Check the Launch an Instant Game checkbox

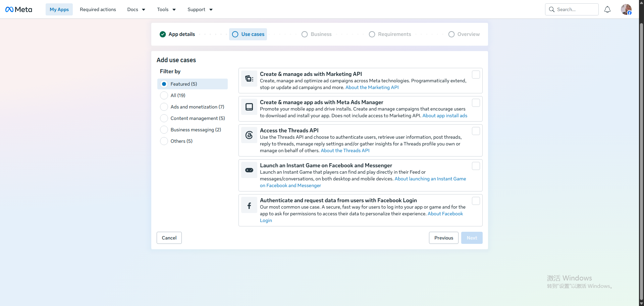tap(476, 166)
